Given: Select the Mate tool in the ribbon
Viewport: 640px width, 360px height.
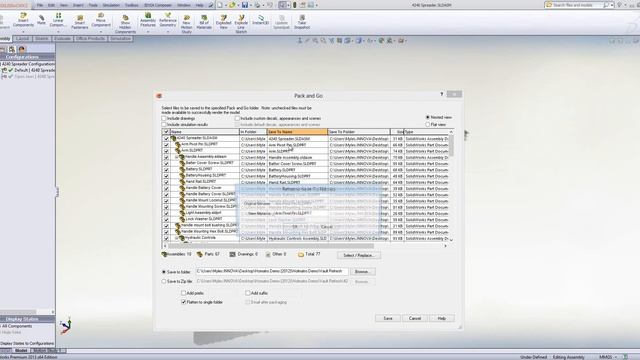Looking at the screenshot, I should pyautogui.click(x=41, y=19).
